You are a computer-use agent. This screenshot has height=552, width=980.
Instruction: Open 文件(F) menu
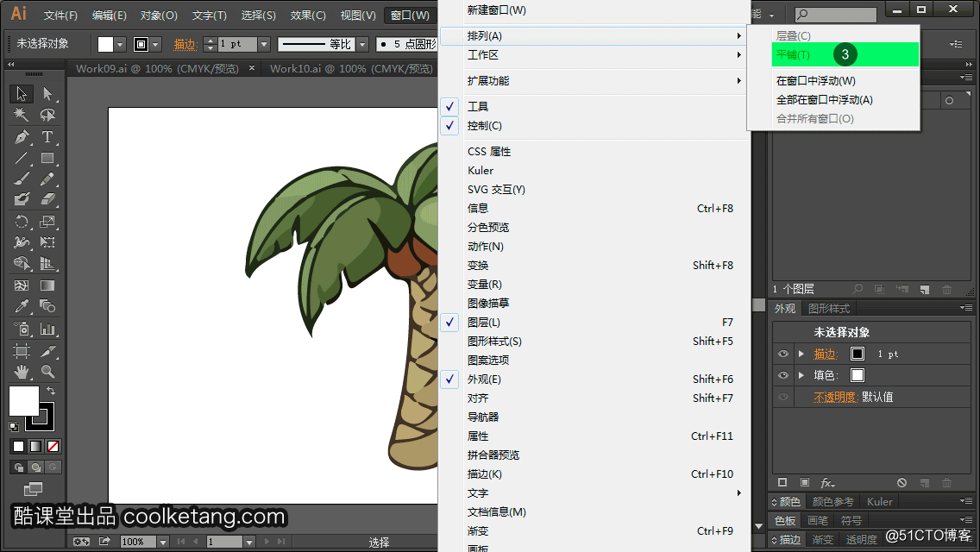[60, 15]
